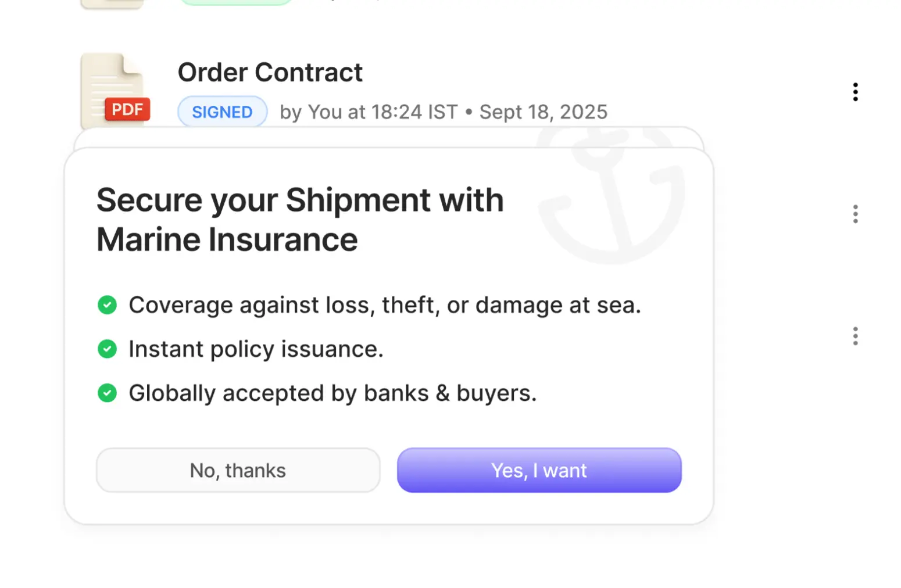Click the green check beside Globally accepted
The height and width of the screenshot is (588, 901).
(108, 393)
